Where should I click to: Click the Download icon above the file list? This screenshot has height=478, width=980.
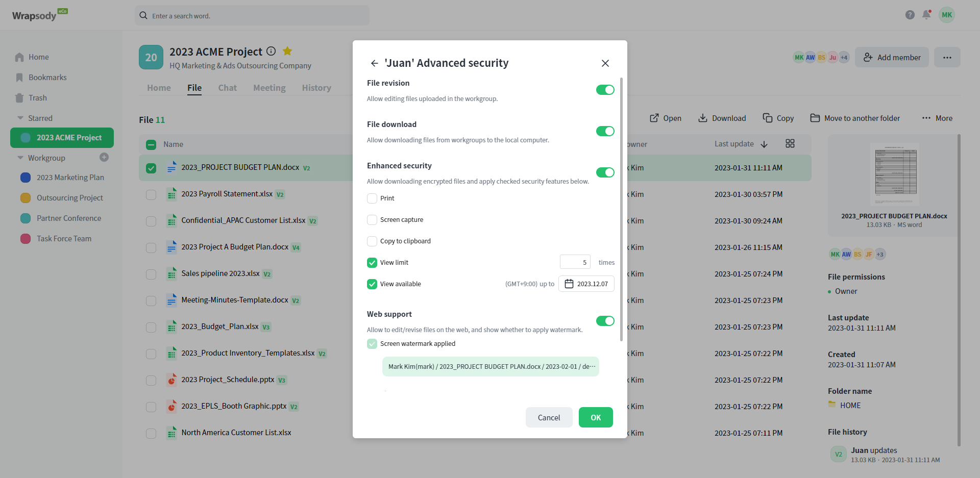pyautogui.click(x=702, y=118)
